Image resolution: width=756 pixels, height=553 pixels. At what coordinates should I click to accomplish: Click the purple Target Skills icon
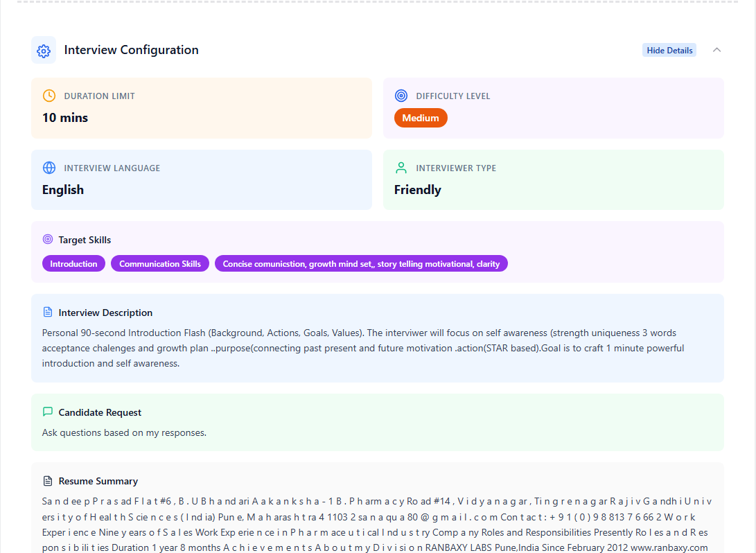(x=48, y=240)
